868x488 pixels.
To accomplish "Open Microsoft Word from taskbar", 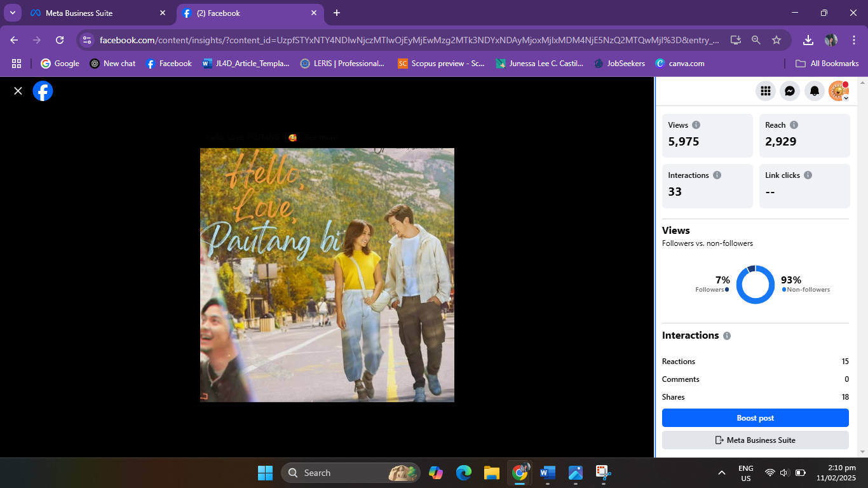I will (548, 473).
